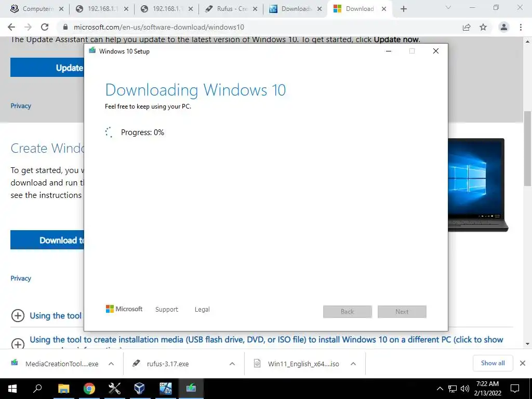Click the grayed Next button
Screen dimensions: 532x399
point(402,312)
